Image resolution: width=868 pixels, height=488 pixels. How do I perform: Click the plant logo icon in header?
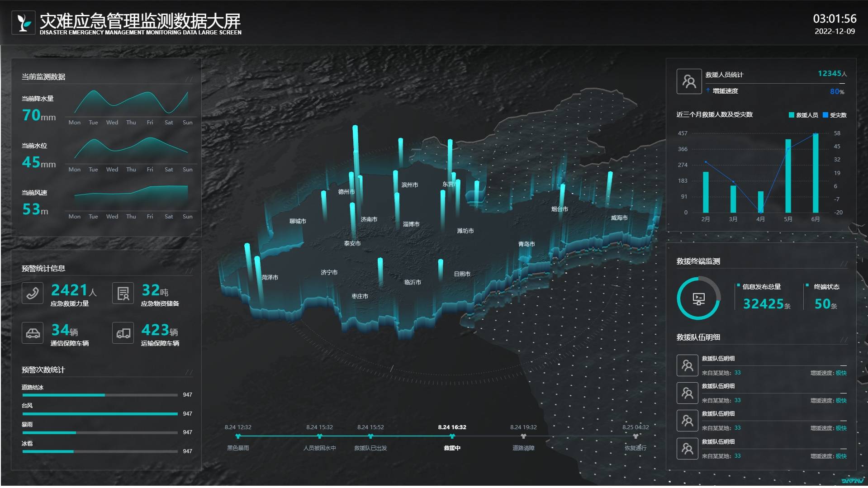coord(24,23)
